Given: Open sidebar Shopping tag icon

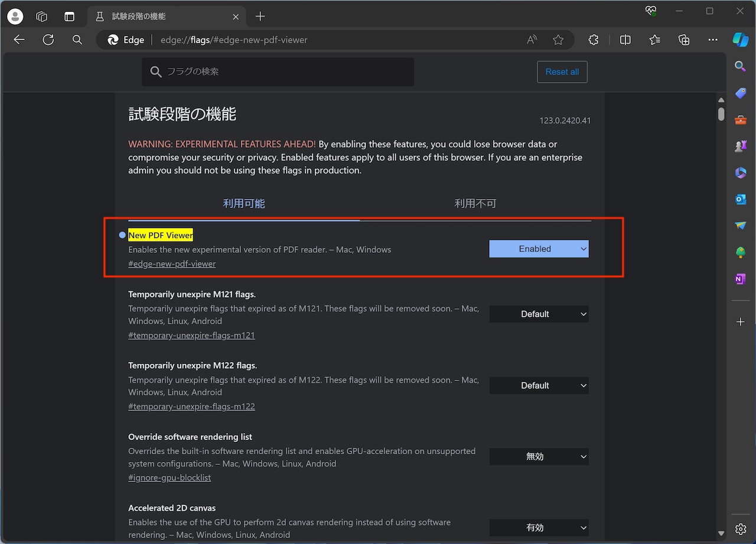Looking at the screenshot, I should coord(741,93).
